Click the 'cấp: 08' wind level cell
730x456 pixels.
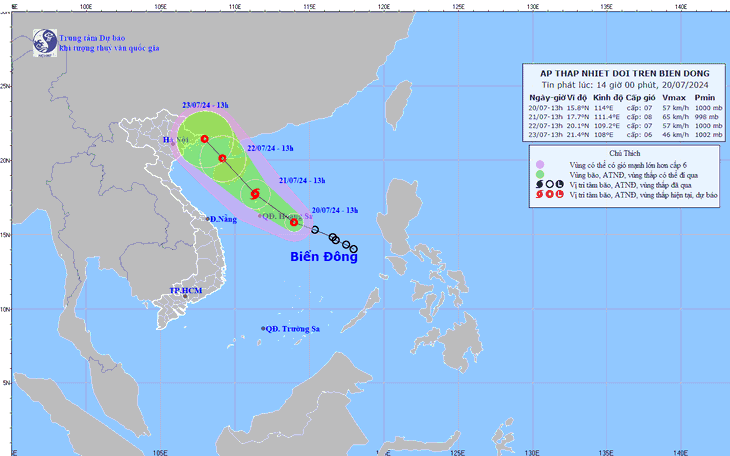[x=637, y=116]
